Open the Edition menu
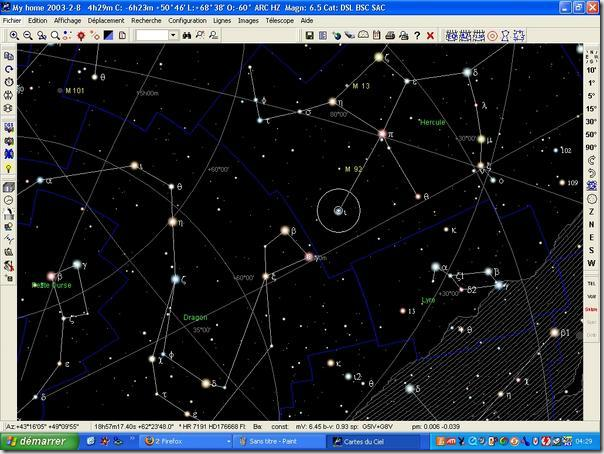Screen dimensions: 604x454 click(x=37, y=20)
